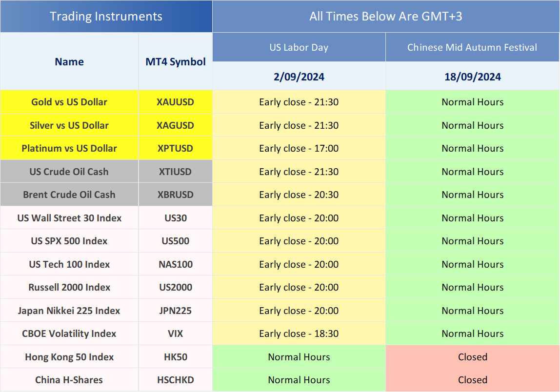This screenshot has height=392, width=560.
Task: Click the Chinese Mid Autumn Festival header
Action: pos(472,47)
